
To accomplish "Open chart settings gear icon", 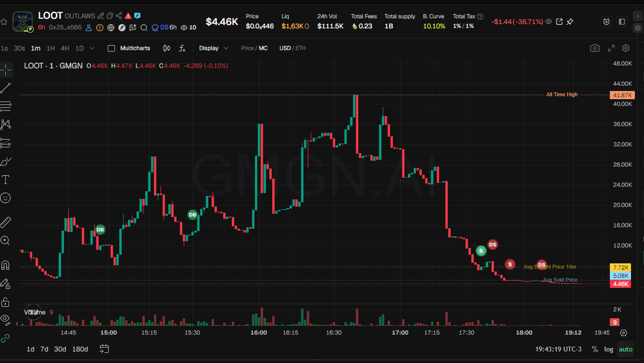I will point(626,48).
